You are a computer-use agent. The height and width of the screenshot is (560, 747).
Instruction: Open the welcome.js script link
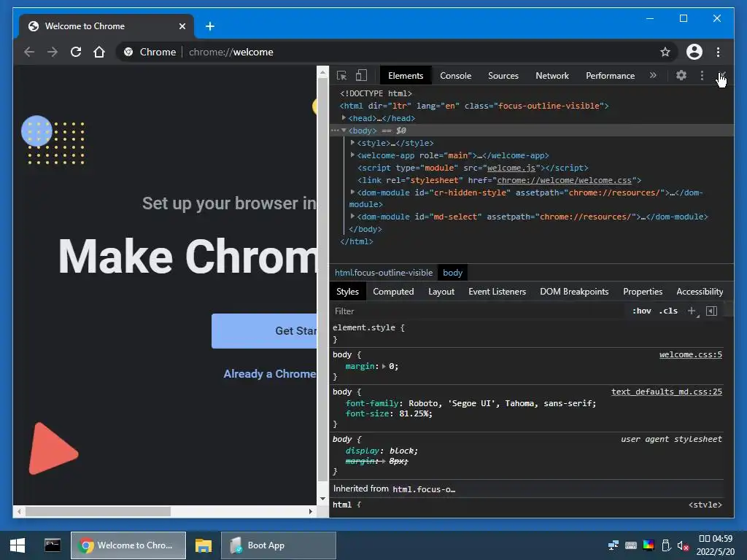click(x=511, y=168)
